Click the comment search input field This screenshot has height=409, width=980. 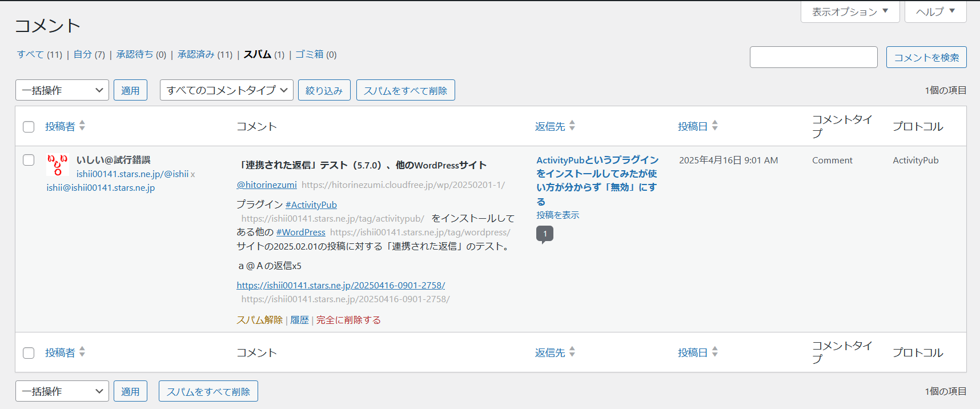[x=813, y=57]
